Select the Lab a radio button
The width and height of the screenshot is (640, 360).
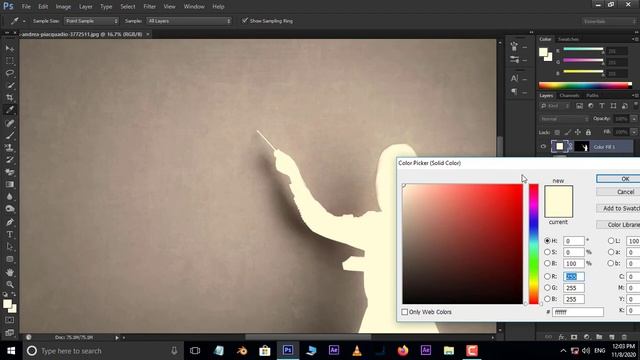(x=611, y=252)
